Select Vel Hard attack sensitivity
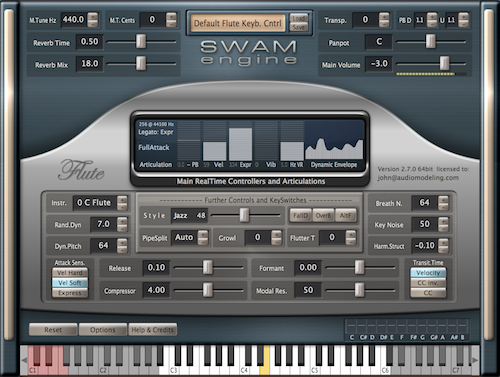Viewport: 500px width, 377px height. point(70,273)
